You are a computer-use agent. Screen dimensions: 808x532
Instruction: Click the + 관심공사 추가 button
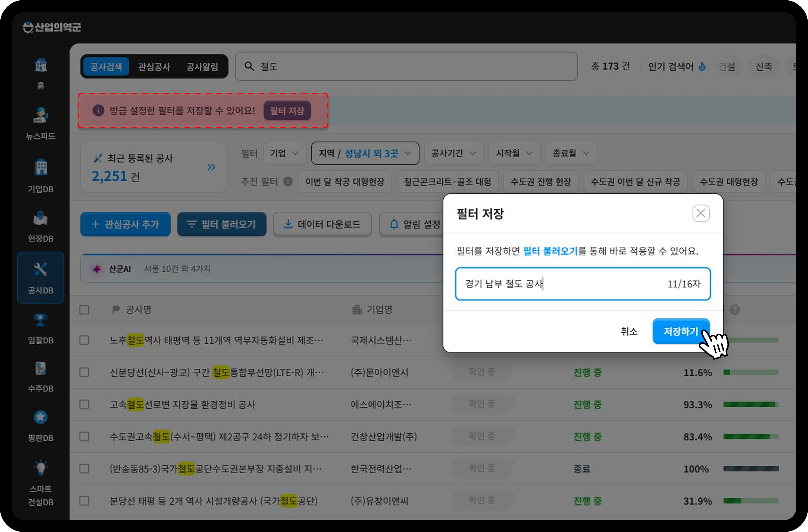pyautogui.click(x=125, y=224)
